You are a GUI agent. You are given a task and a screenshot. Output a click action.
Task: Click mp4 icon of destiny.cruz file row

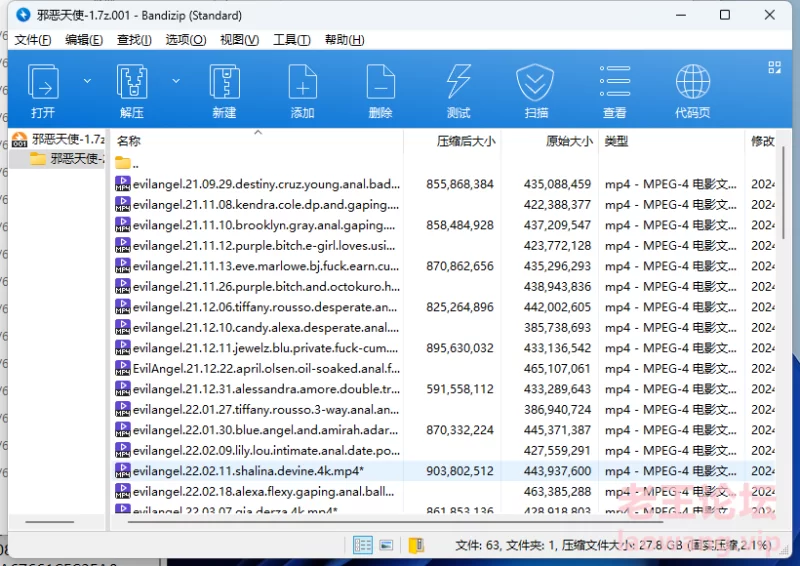click(123, 184)
